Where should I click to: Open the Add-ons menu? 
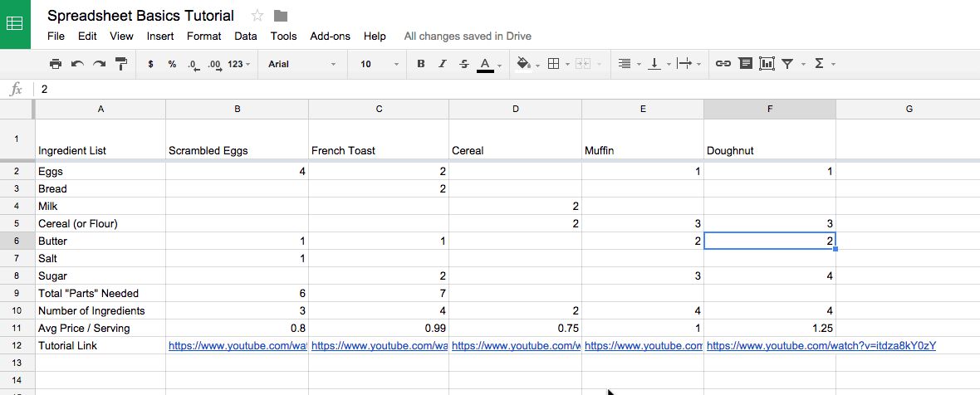(x=330, y=37)
